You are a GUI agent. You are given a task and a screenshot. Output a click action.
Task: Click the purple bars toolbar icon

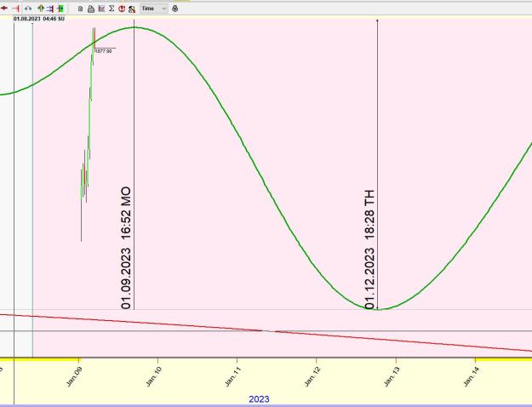[50, 9]
